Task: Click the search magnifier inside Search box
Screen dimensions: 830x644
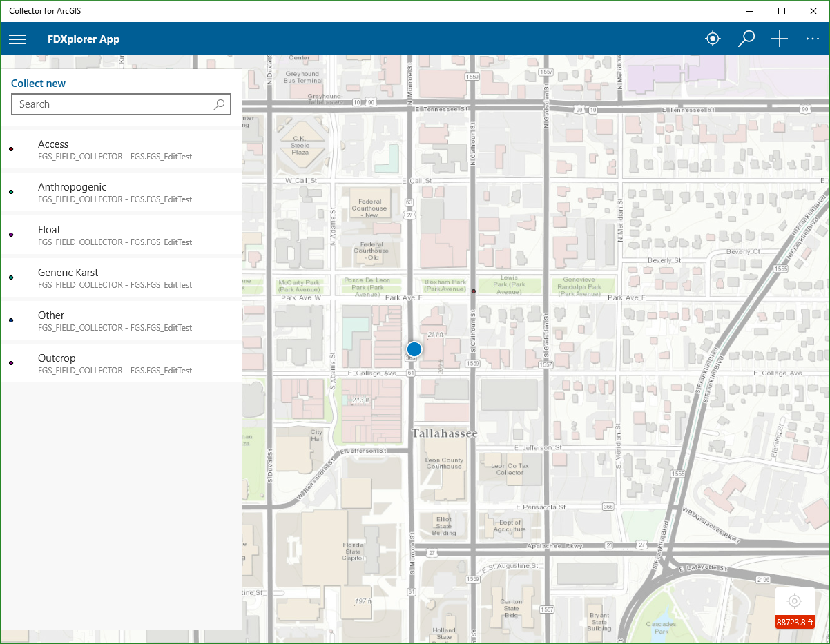Action: (x=219, y=104)
